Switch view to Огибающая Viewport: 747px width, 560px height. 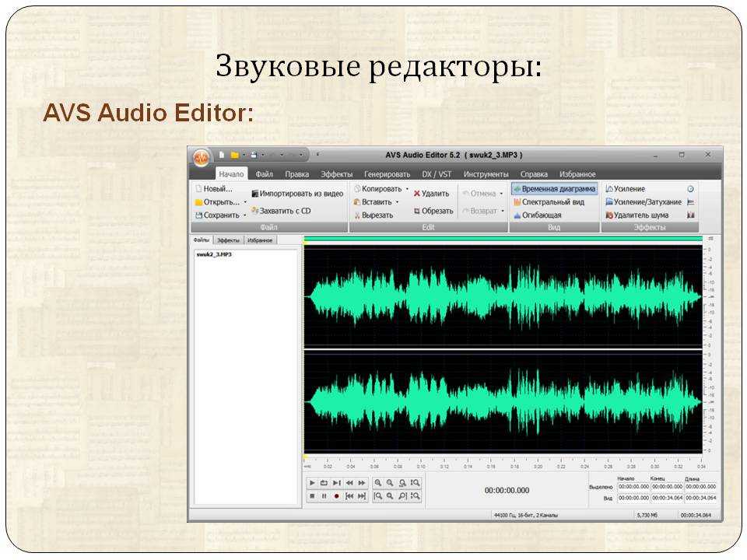[538, 215]
